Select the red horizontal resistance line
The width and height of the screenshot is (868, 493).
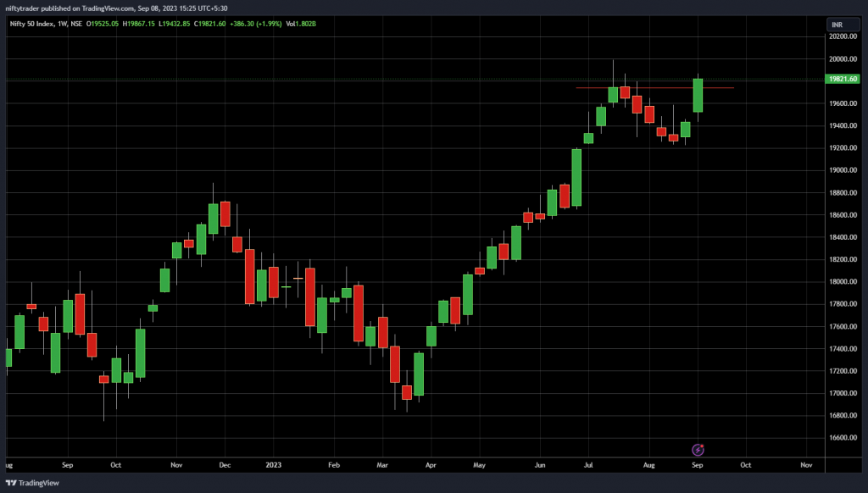coord(655,88)
